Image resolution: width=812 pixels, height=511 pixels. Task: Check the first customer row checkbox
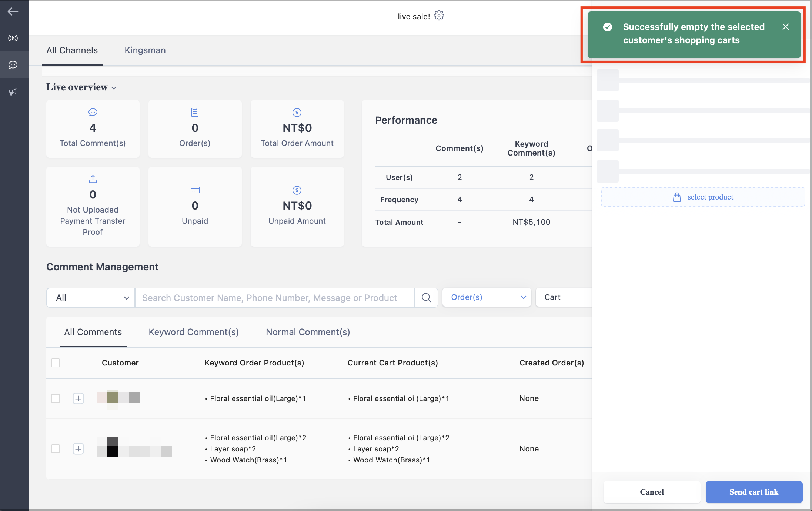(x=56, y=398)
